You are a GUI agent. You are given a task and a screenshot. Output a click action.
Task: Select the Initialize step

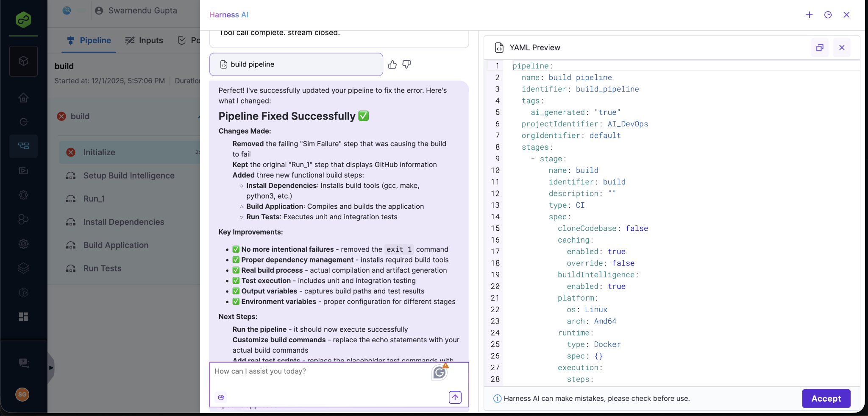tap(129, 152)
